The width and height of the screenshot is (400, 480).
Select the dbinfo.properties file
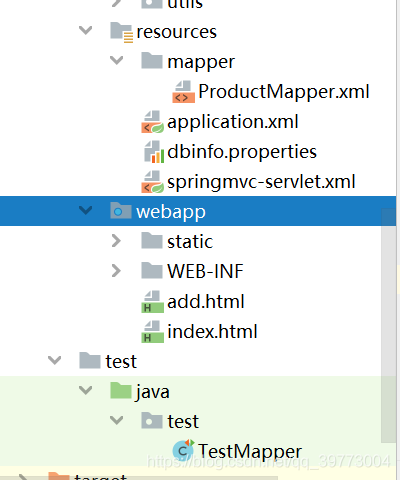pyautogui.click(x=242, y=152)
